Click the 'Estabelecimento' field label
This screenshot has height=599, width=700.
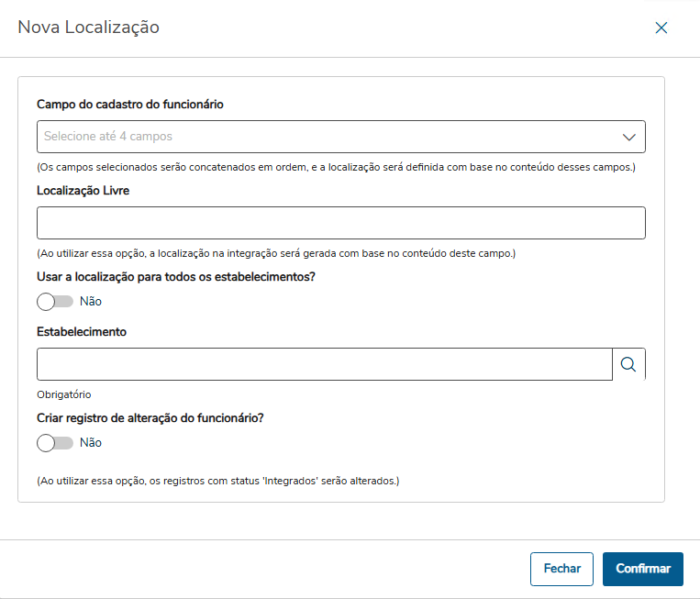click(82, 332)
